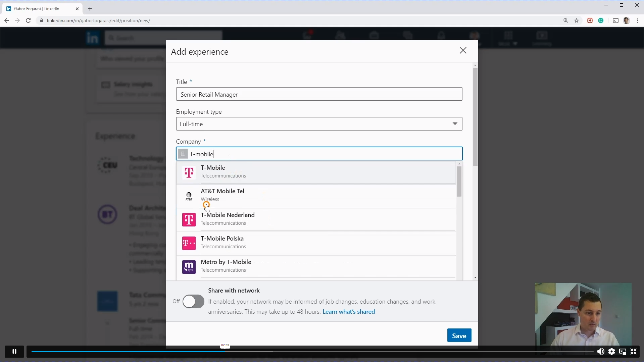Mute the video volume icon
Image resolution: width=644 pixels, height=362 pixels.
pyautogui.click(x=600, y=351)
